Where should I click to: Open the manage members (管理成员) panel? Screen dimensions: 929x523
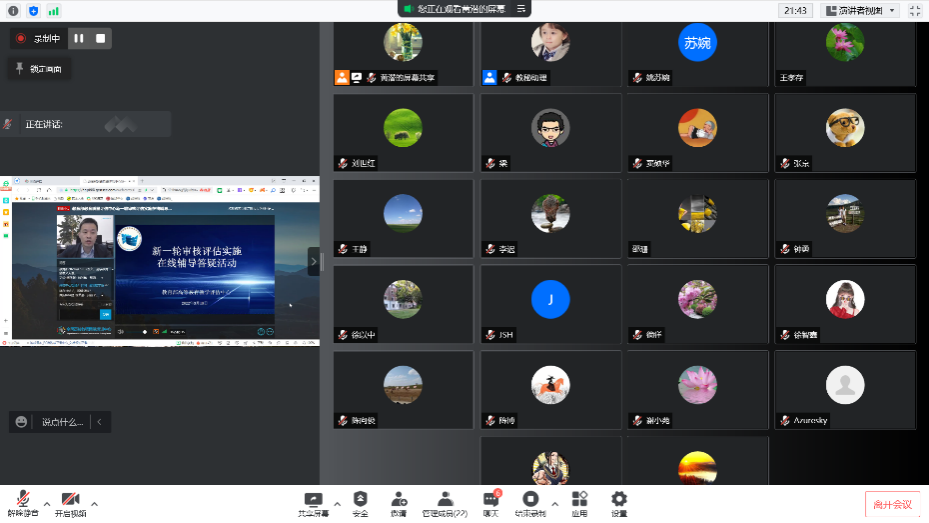point(446,501)
